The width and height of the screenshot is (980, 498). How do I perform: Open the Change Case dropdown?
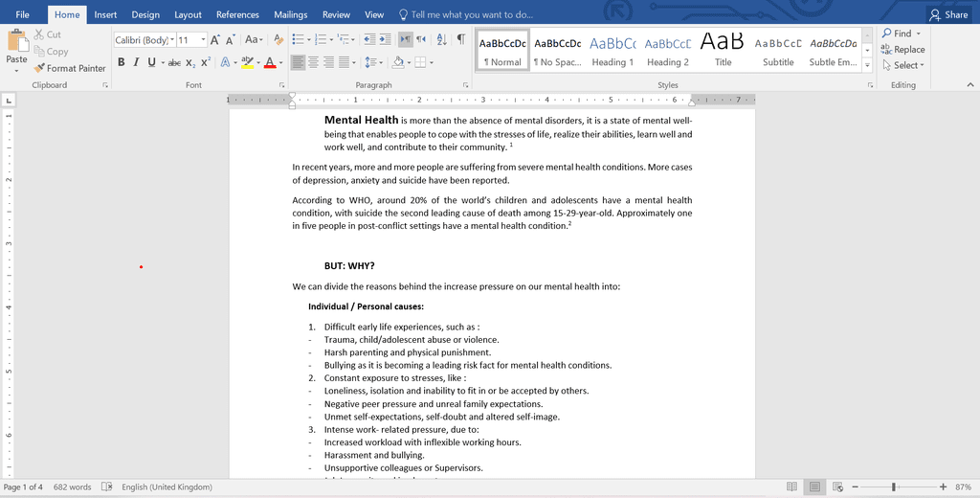[x=255, y=40]
